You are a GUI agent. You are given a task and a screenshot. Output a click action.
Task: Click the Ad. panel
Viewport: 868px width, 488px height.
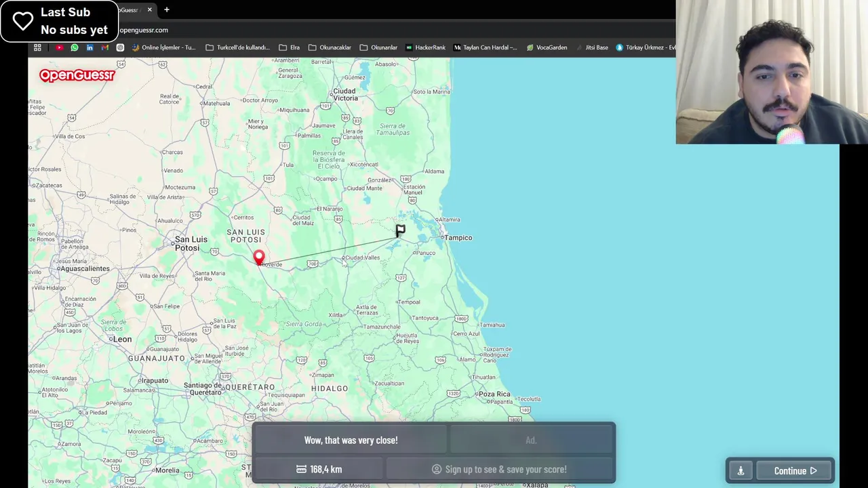(531, 440)
